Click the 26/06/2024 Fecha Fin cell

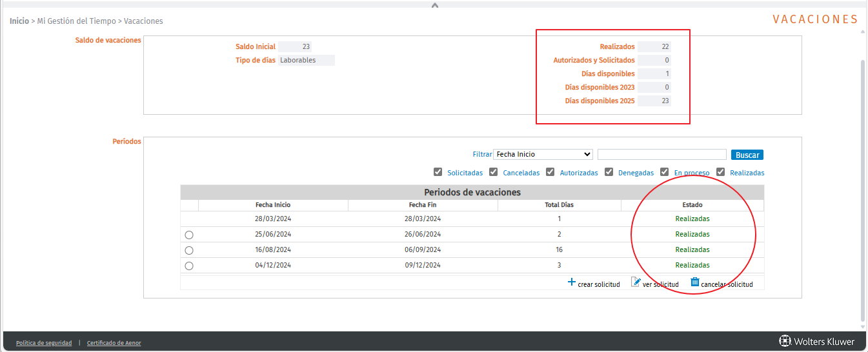click(x=423, y=234)
